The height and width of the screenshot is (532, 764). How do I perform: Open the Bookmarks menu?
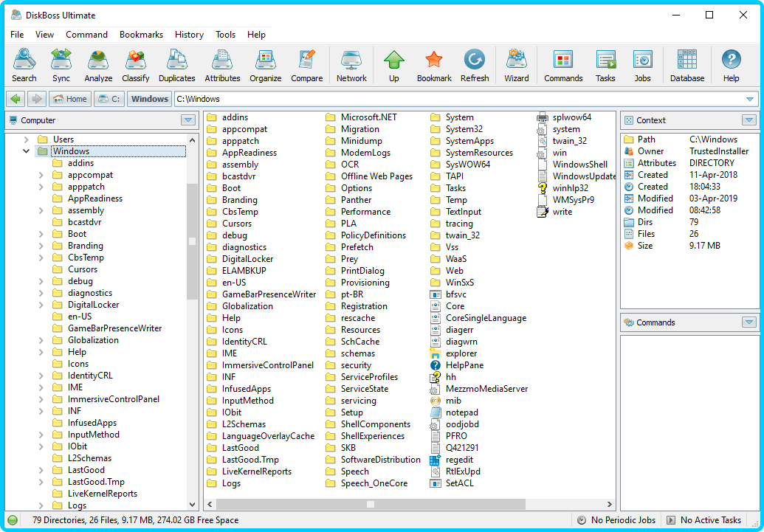pos(141,35)
